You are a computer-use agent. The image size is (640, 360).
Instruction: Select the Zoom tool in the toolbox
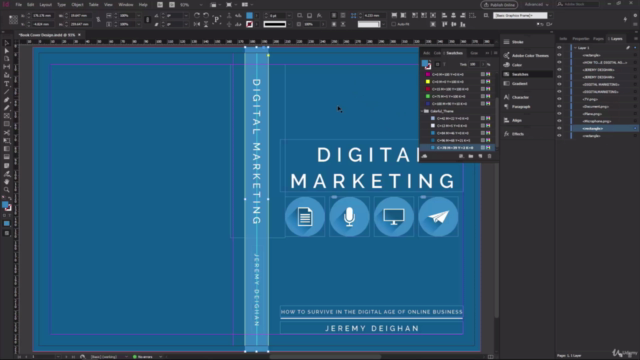[7, 190]
